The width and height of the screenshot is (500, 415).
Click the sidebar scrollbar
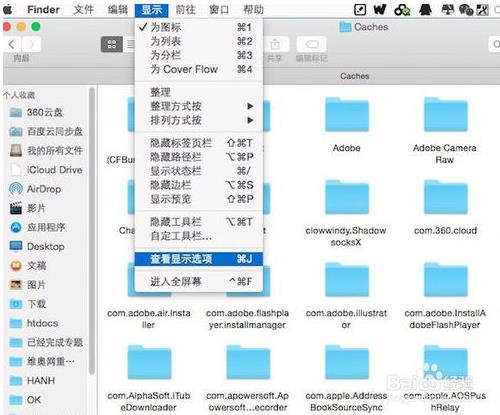point(92,230)
